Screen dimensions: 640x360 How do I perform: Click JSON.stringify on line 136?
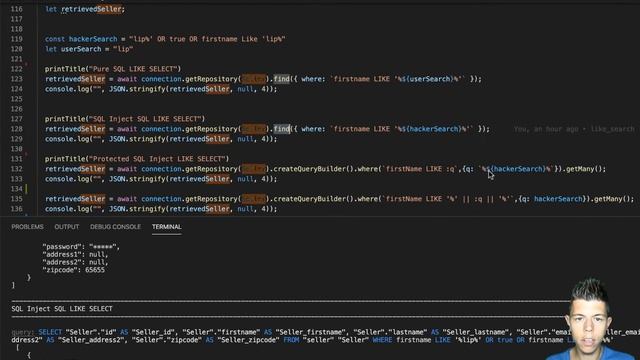137,209
